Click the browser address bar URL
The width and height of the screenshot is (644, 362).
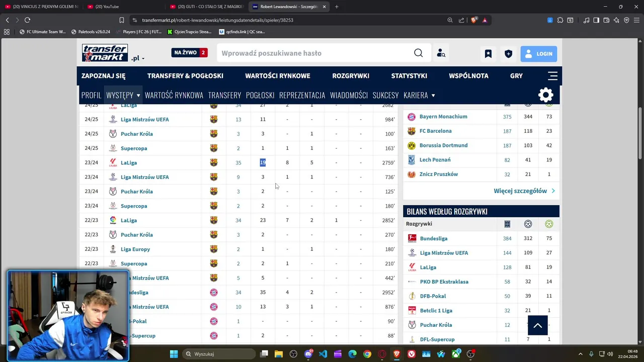click(x=217, y=20)
